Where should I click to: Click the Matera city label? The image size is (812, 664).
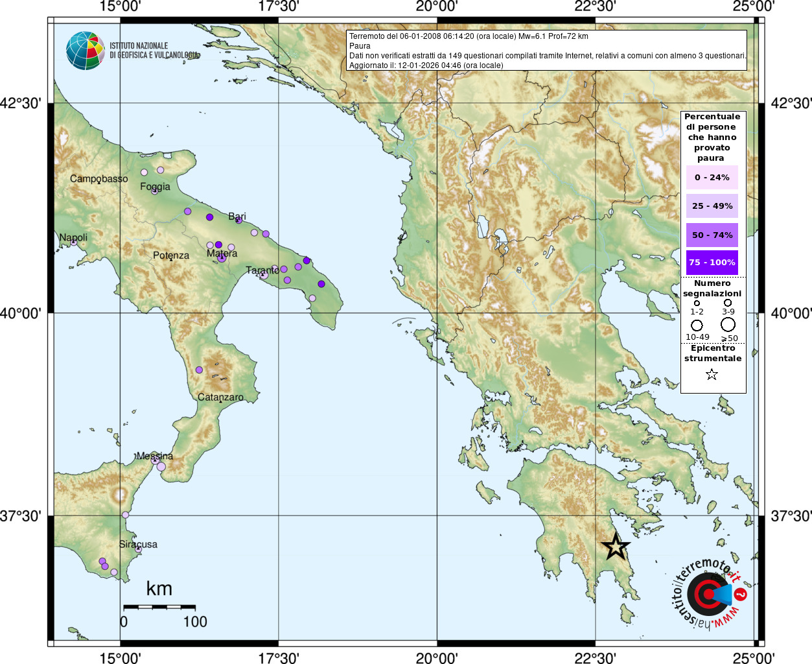[x=222, y=253]
